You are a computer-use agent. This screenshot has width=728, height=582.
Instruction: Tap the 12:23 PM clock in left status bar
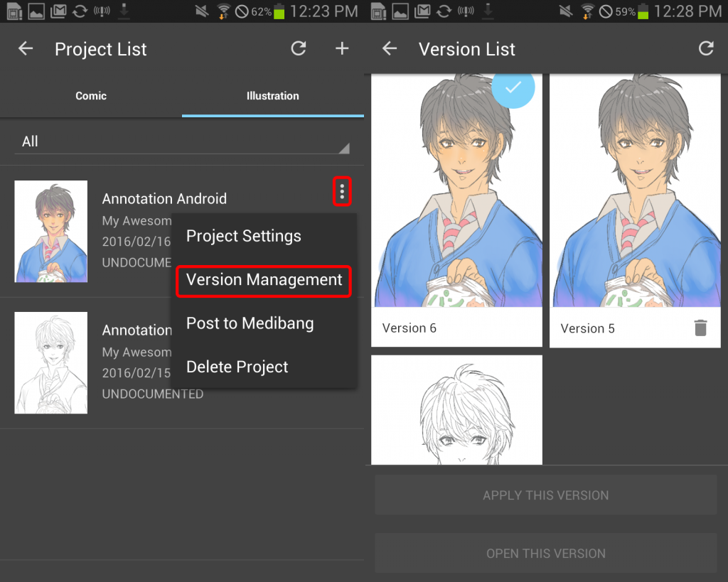[x=323, y=11]
